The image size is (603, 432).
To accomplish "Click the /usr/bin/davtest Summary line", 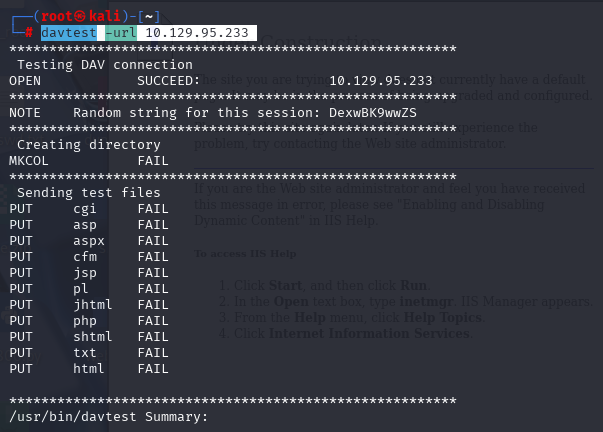I will (108, 417).
